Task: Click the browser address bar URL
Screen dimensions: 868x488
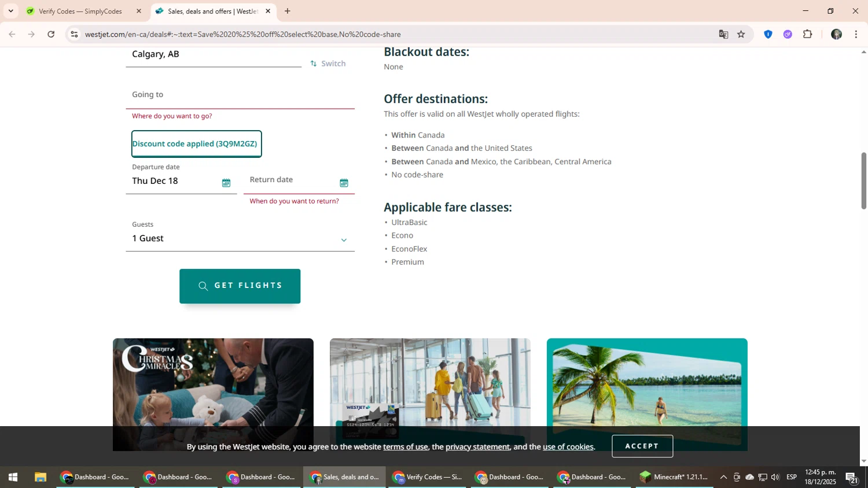Action: coord(243,34)
